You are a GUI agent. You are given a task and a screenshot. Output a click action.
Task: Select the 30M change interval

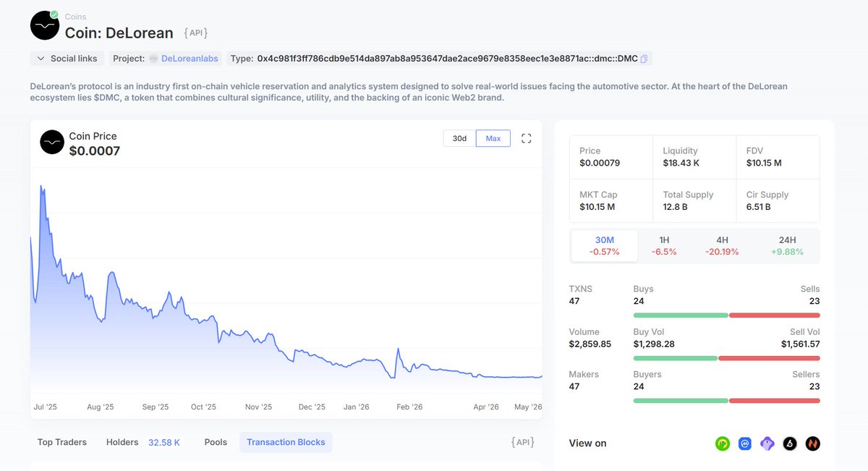click(605, 246)
